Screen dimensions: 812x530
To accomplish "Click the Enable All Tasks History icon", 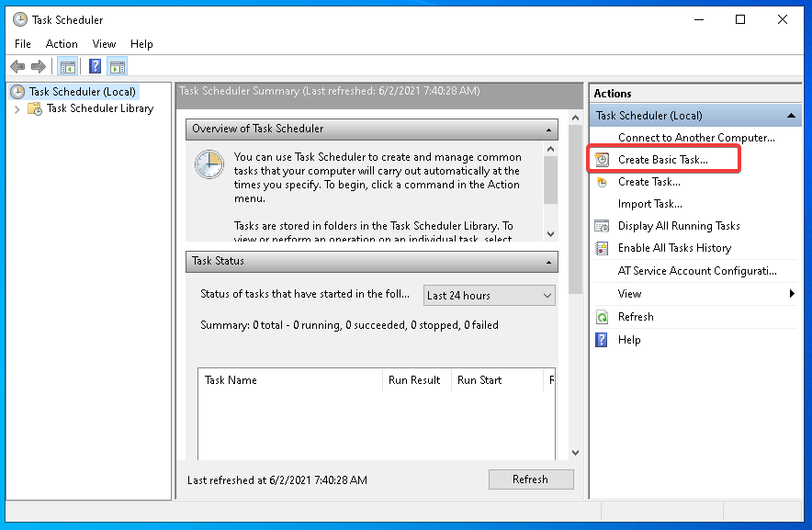I will (x=602, y=248).
